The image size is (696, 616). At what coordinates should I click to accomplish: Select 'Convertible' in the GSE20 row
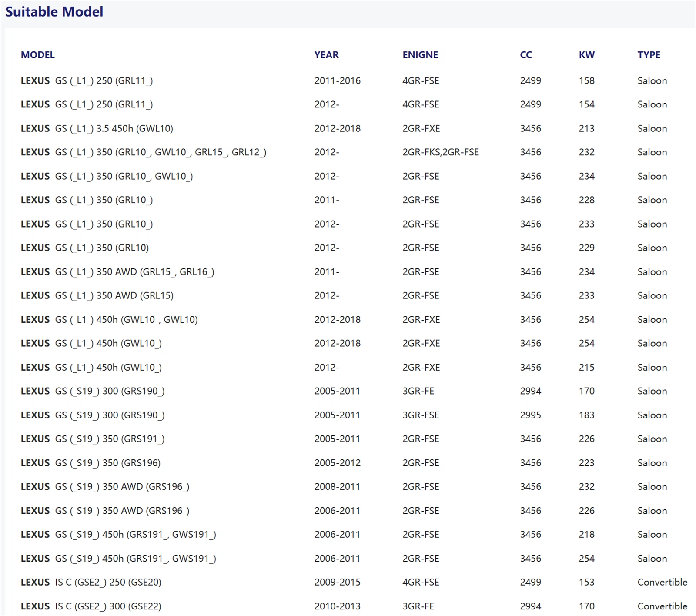point(663,582)
